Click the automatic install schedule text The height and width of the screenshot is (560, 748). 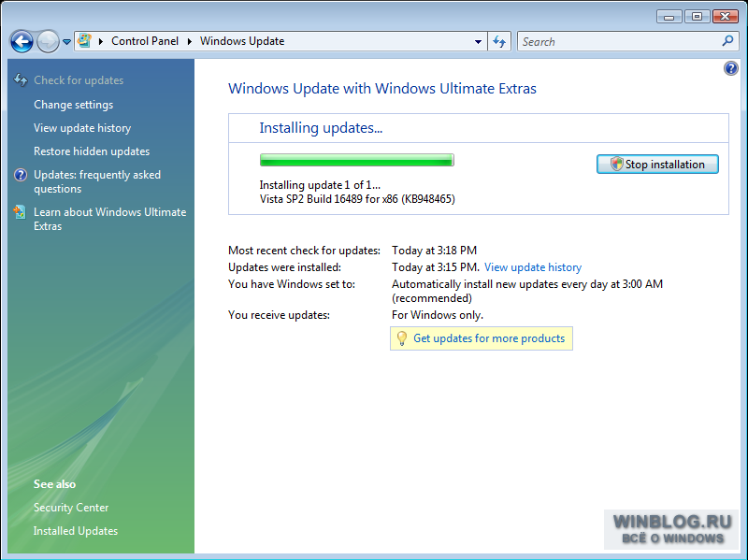coord(527,291)
